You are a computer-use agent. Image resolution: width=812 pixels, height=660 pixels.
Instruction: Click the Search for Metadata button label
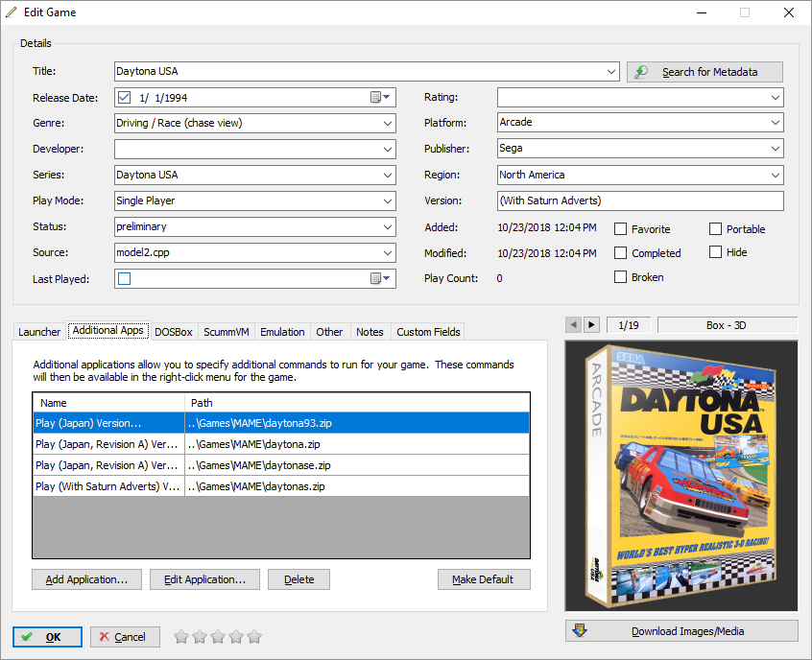click(709, 72)
